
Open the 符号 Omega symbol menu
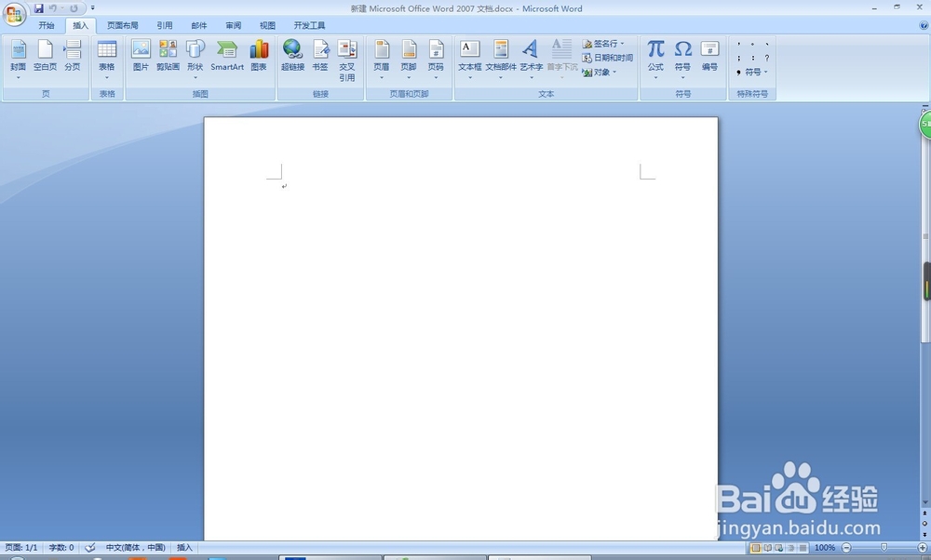[682, 60]
